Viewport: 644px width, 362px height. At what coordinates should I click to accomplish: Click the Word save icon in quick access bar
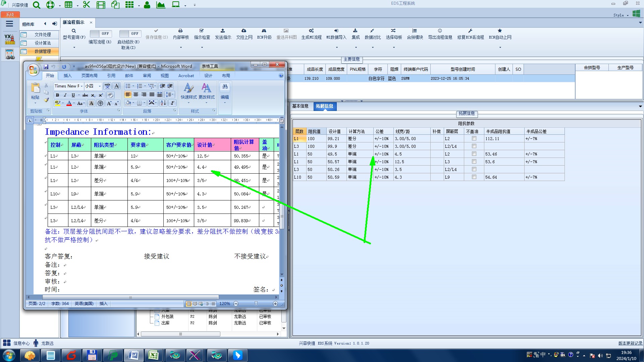(x=46, y=67)
